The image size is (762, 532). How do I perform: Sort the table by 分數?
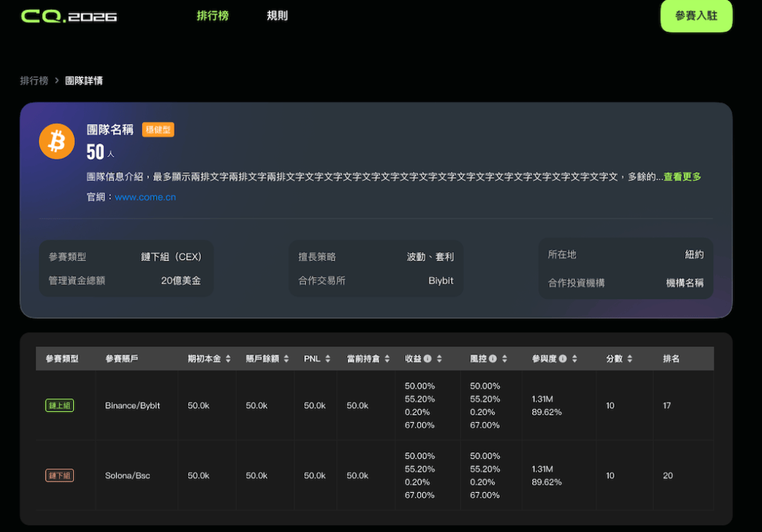(x=629, y=359)
